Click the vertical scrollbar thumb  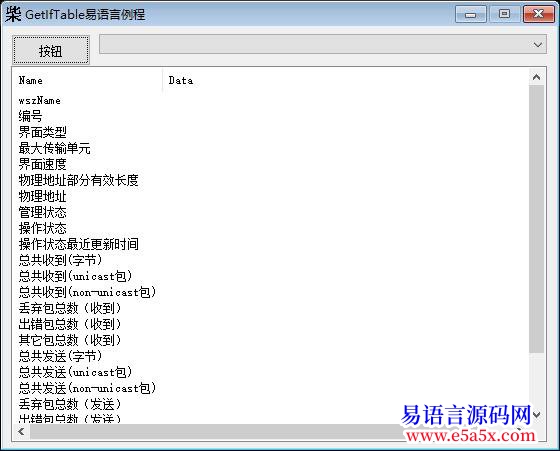coord(536,219)
